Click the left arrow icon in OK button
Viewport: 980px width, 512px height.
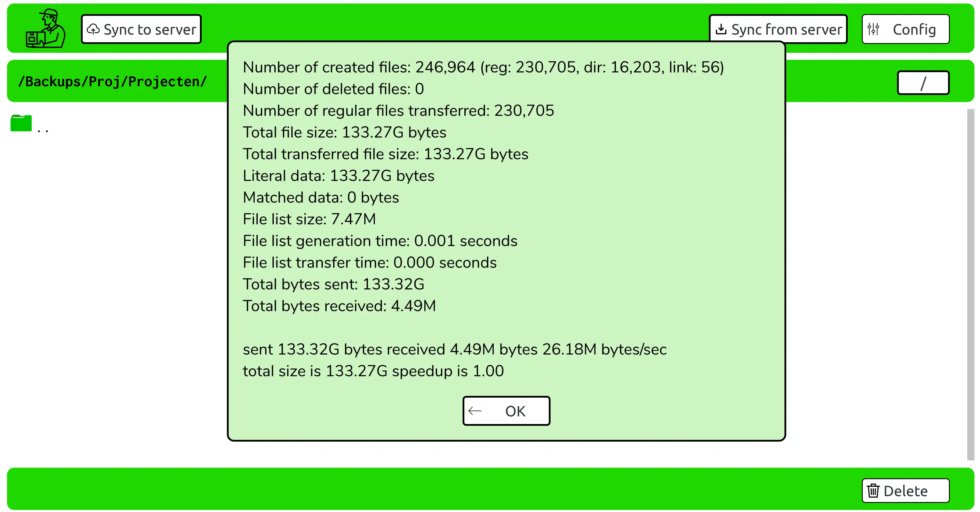tap(475, 411)
